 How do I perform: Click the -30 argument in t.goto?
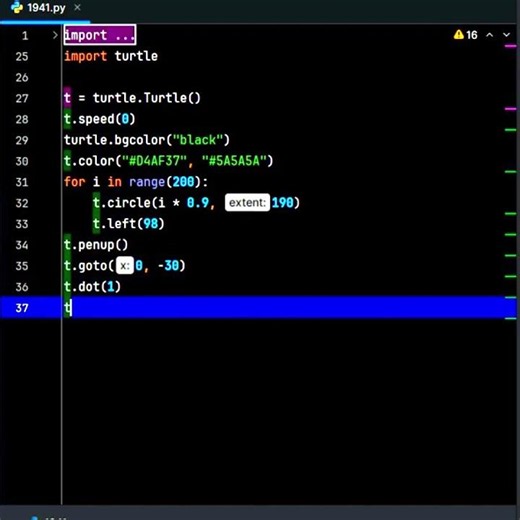pyautogui.click(x=168, y=266)
